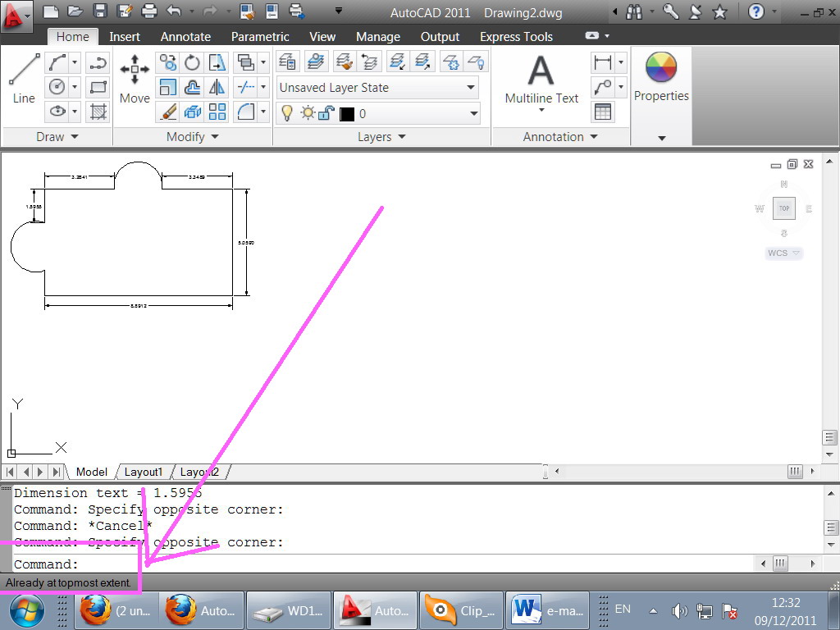Viewport: 840px width, 630px height.
Task: Click the Explode tool icon
Action: point(192,112)
